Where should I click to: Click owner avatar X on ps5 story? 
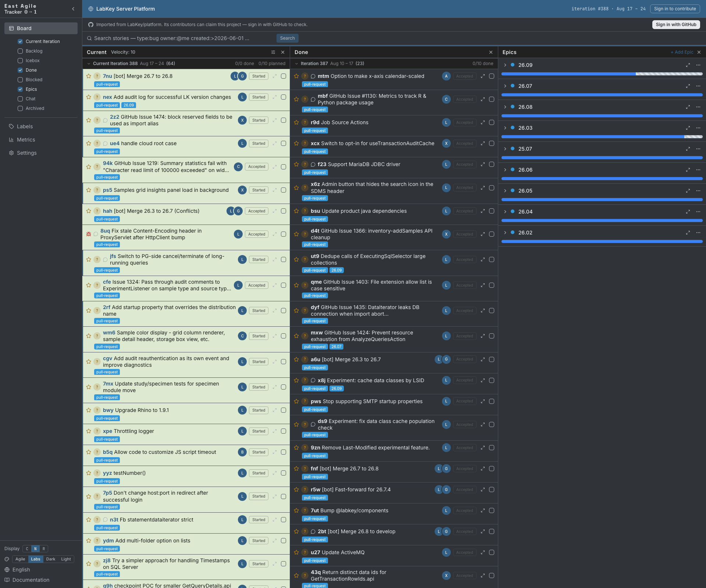pos(242,190)
